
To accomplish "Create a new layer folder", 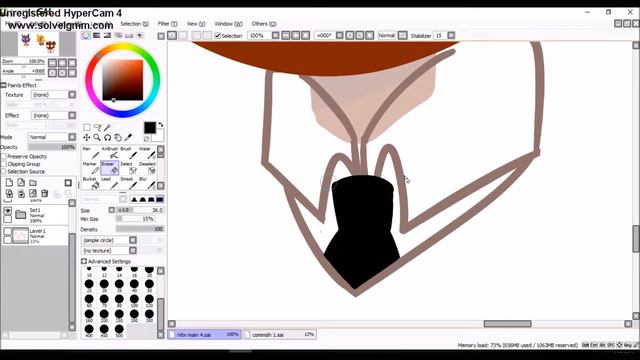I will pyautogui.click(x=33, y=182).
